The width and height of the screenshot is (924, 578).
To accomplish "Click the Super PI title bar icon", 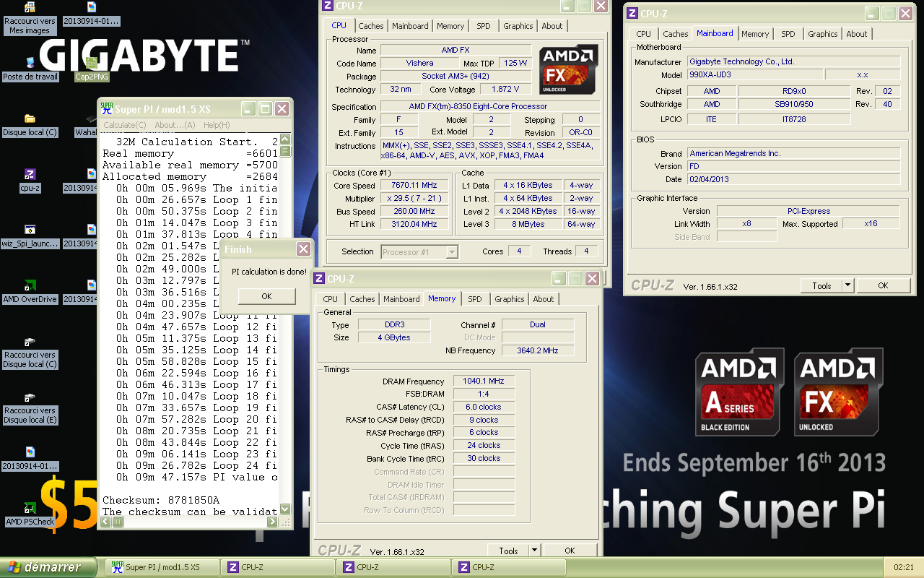I will (x=106, y=108).
